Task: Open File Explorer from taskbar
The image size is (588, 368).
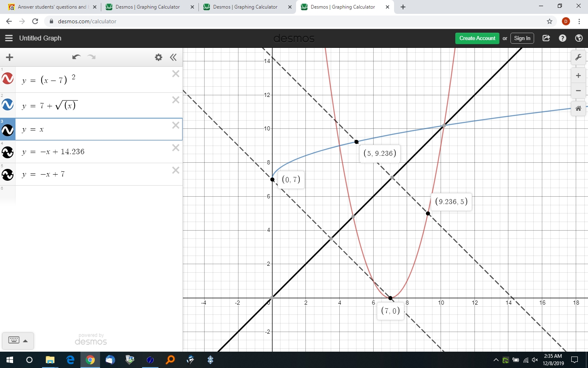Action: click(50, 360)
